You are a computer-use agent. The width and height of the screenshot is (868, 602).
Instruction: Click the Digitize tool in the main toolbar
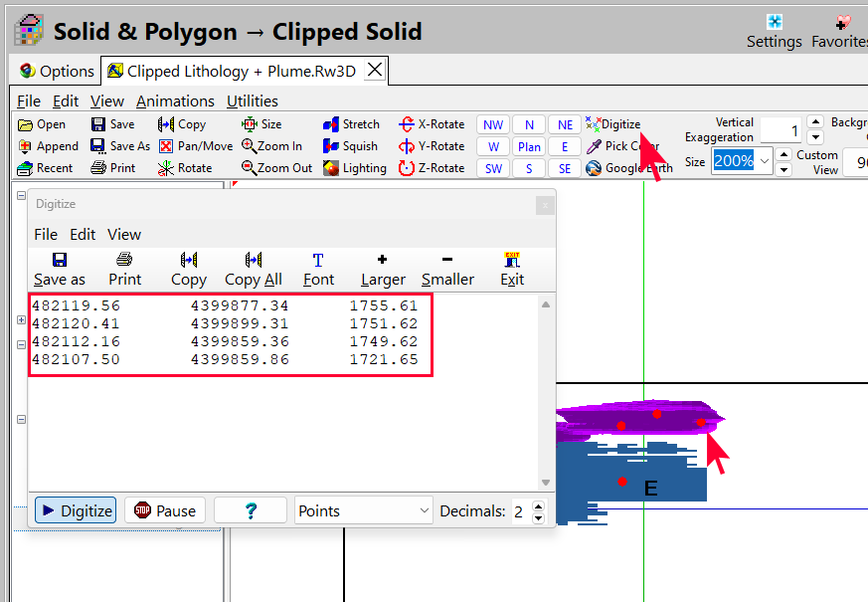point(612,124)
